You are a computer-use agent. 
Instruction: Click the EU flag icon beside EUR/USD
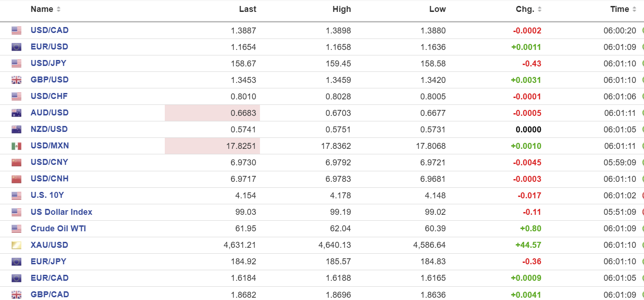pyautogui.click(x=16, y=47)
